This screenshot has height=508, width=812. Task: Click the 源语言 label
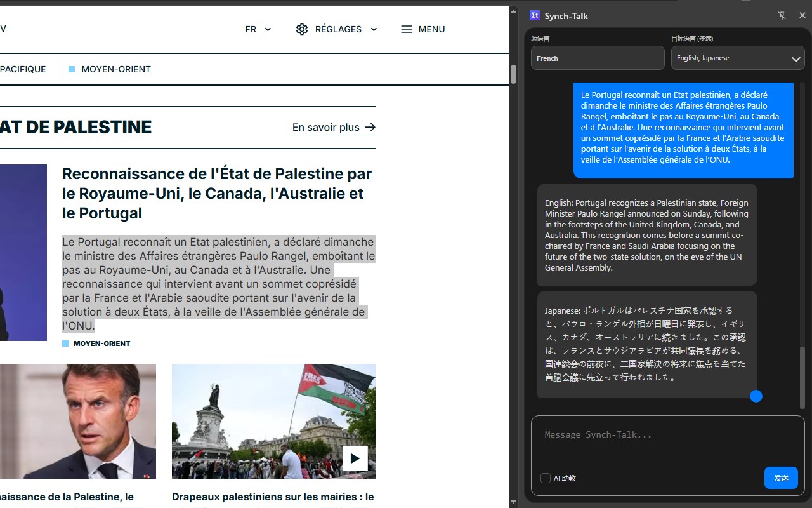540,39
